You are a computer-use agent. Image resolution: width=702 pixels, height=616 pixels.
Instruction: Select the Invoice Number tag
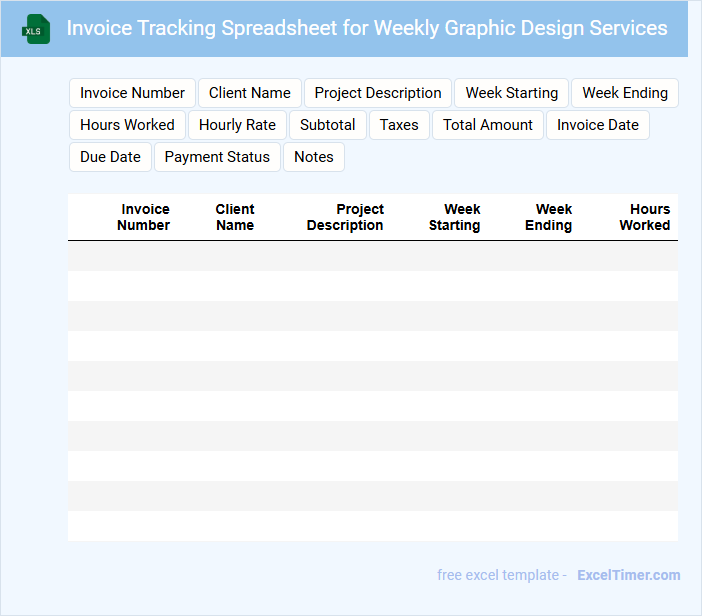tap(132, 93)
